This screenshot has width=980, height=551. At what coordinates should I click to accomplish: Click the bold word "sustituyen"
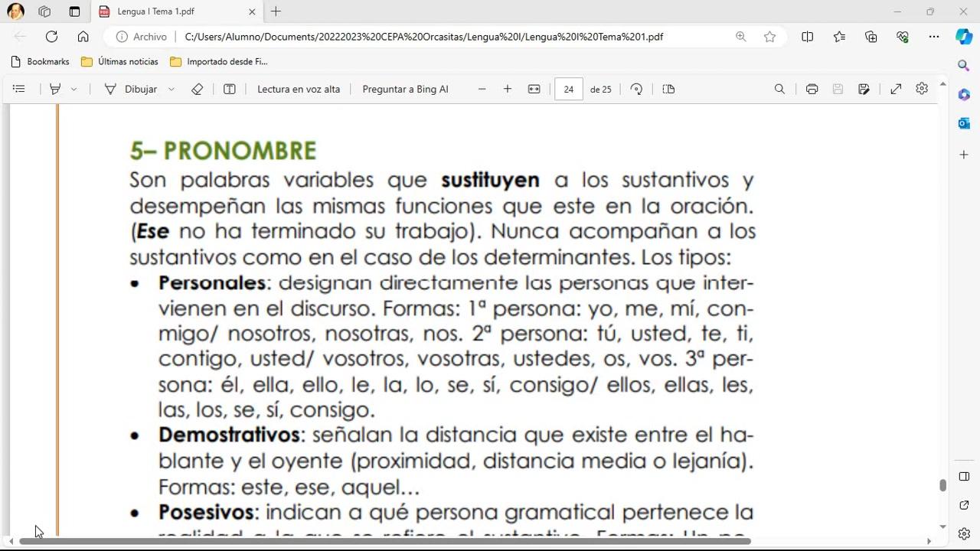click(x=490, y=181)
